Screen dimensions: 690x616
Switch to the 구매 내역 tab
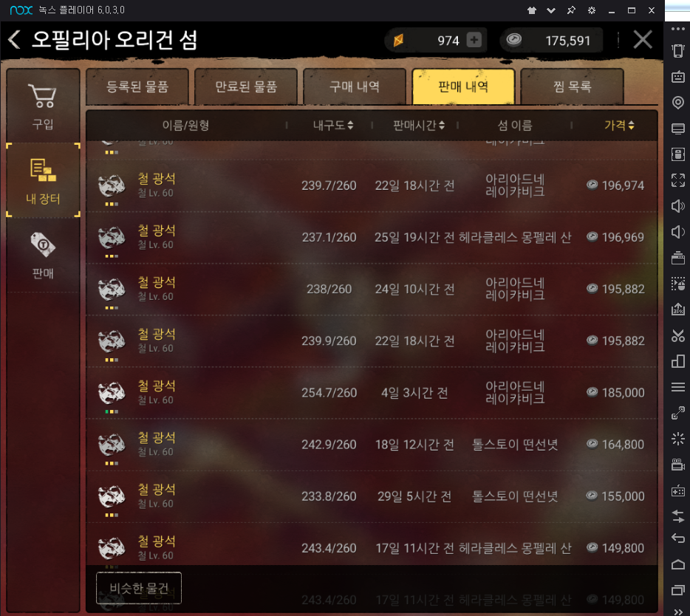click(355, 86)
